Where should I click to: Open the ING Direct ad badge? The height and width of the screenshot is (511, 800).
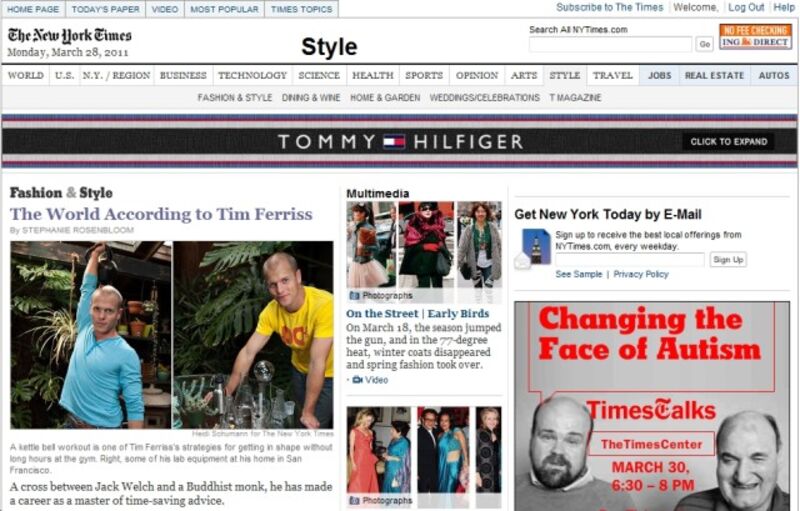coord(755,36)
